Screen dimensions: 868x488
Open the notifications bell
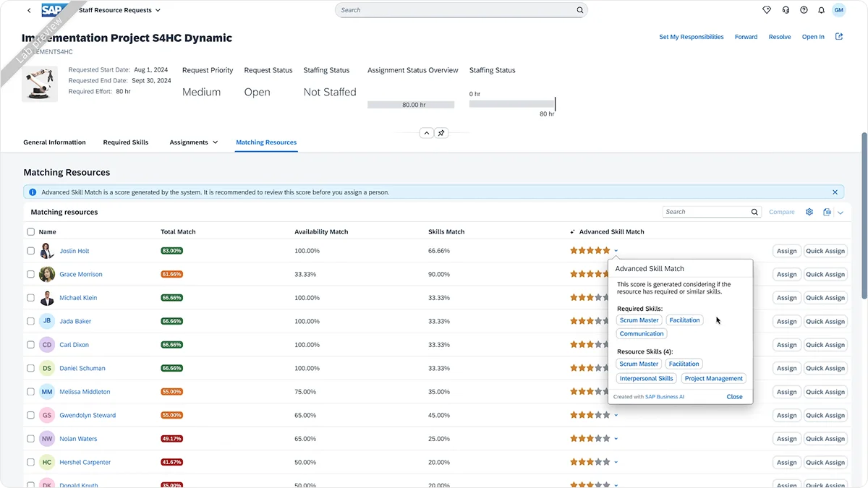click(x=821, y=10)
